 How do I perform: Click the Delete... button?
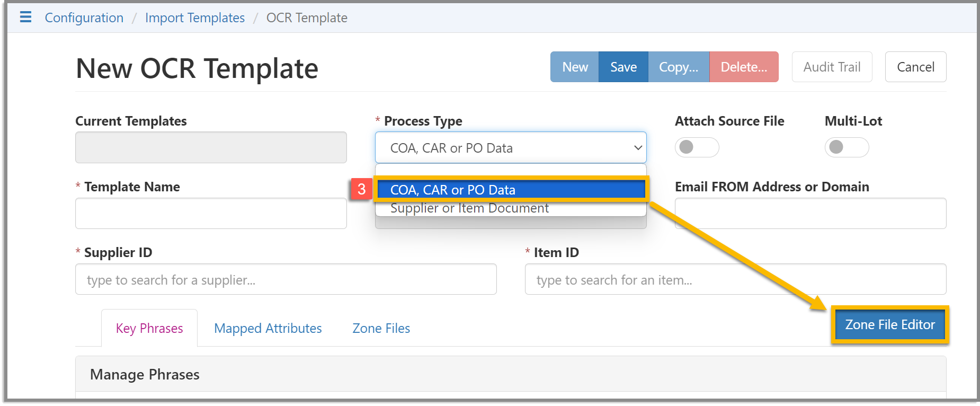pyautogui.click(x=743, y=67)
